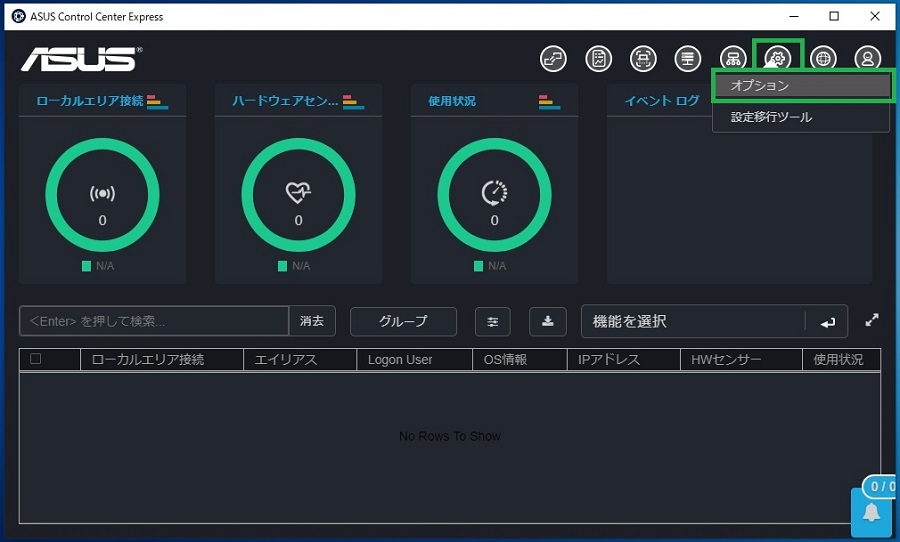Click the N/A legend under the hardware sensor ring
The image size is (900, 542).
pos(294,266)
